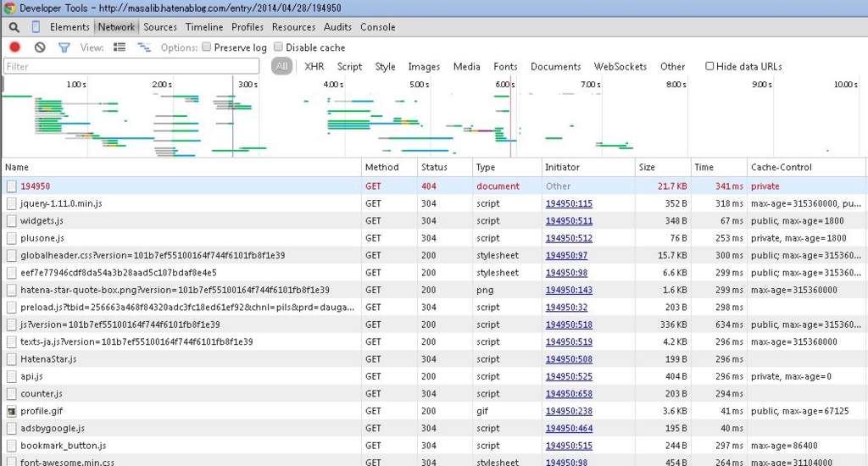Image resolution: width=868 pixels, height=466 pixels.
Task: Open the Timeline tab
Action: coord(204,27)
